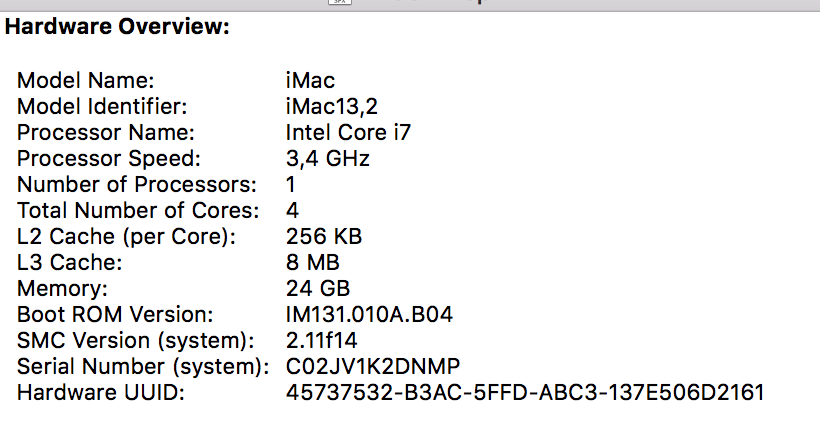The image size is (820, 428).
Task: Click the Serial Number (system) label
Action: pos(143,366)
